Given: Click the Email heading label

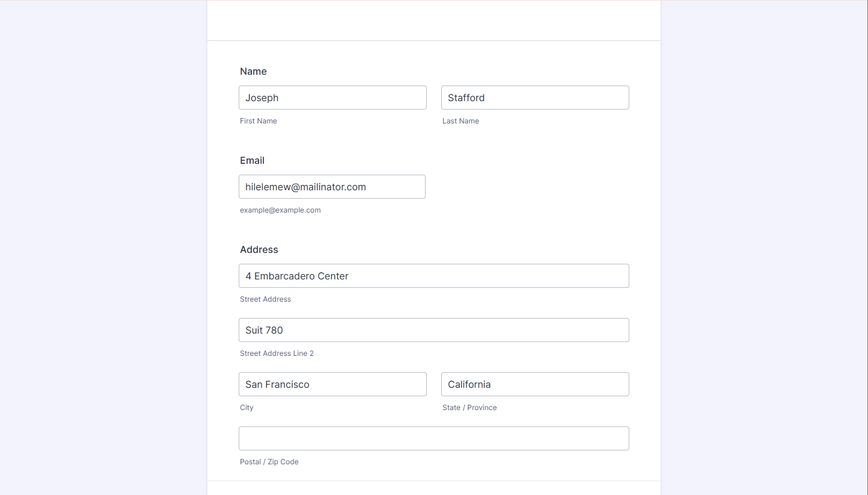Looking at the screenshot, I should (252, 160).
